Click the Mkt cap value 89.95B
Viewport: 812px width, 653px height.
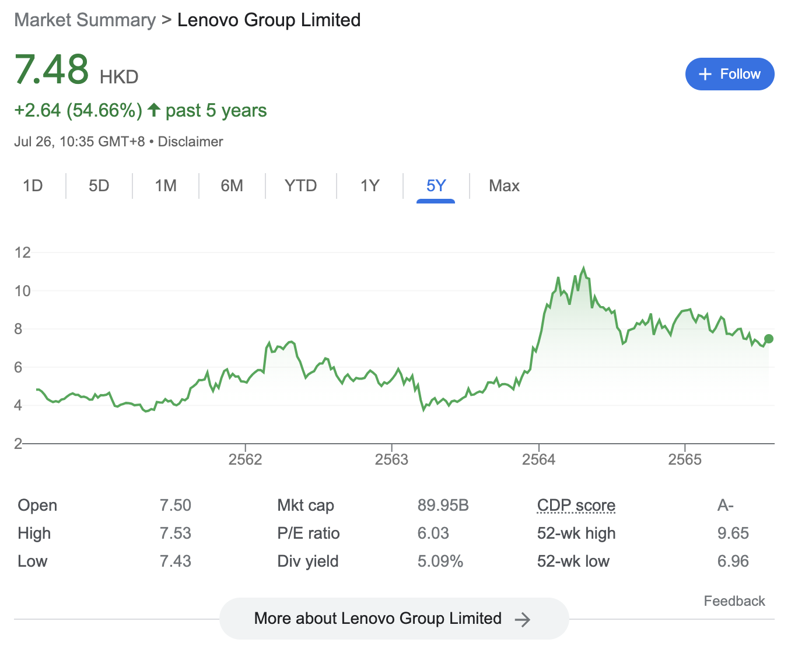point(443,505)
